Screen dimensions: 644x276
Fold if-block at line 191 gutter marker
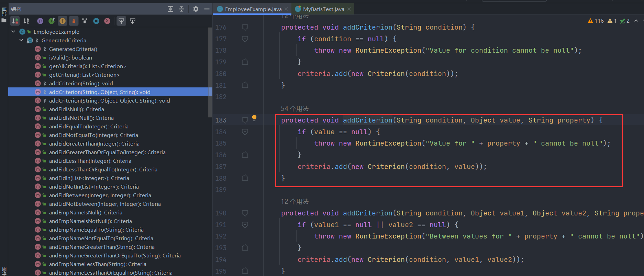coord(245,225)
